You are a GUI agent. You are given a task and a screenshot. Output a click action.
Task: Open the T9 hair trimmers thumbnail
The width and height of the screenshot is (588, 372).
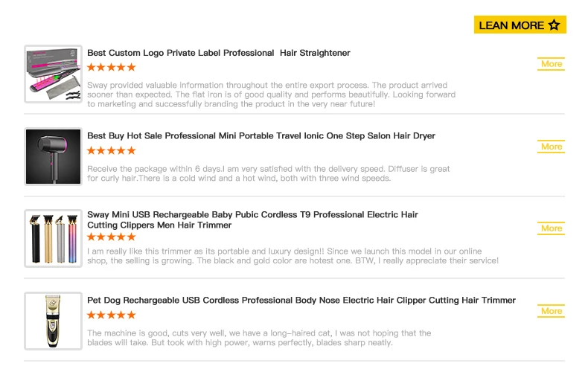pos(53,238)
